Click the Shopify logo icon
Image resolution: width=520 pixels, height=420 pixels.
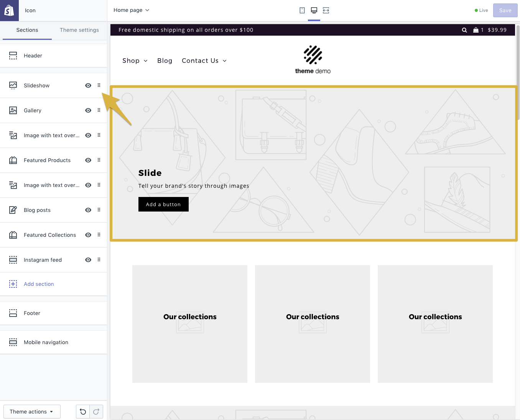point(9,10)
